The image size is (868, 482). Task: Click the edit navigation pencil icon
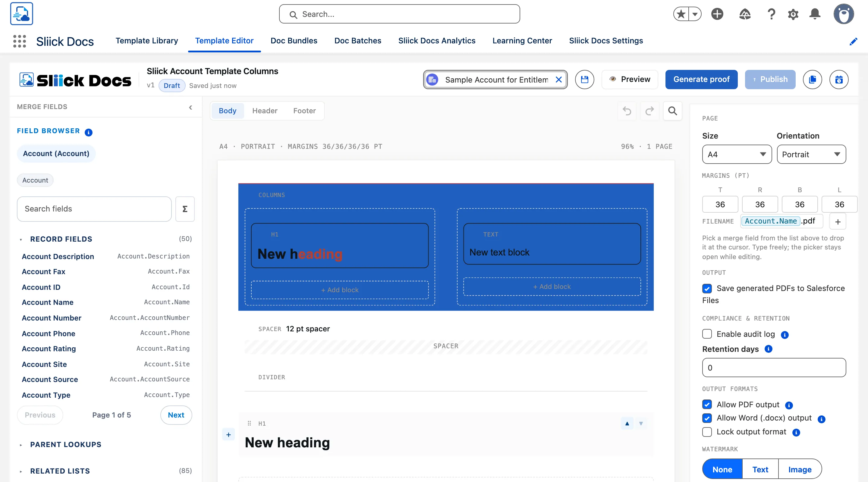853,41
